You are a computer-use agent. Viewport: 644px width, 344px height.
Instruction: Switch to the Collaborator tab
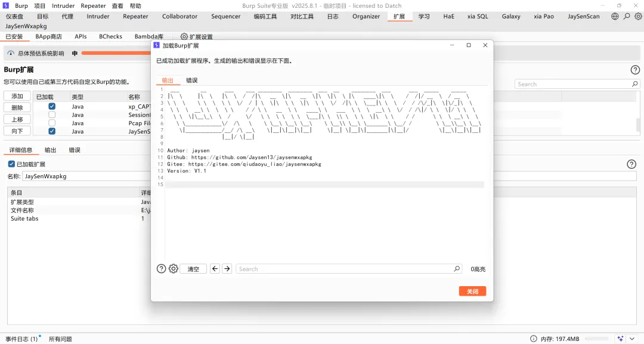[179, 17]
